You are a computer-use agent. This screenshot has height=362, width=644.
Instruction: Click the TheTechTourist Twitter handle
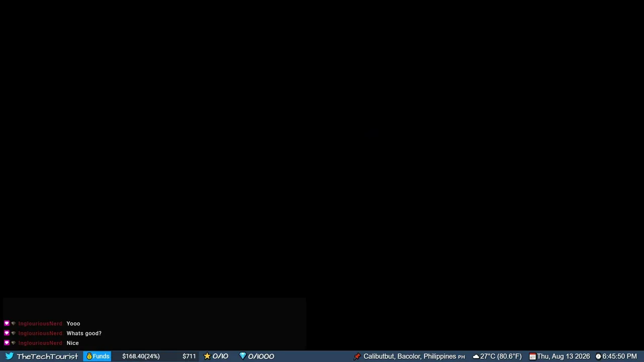(47, 356)
